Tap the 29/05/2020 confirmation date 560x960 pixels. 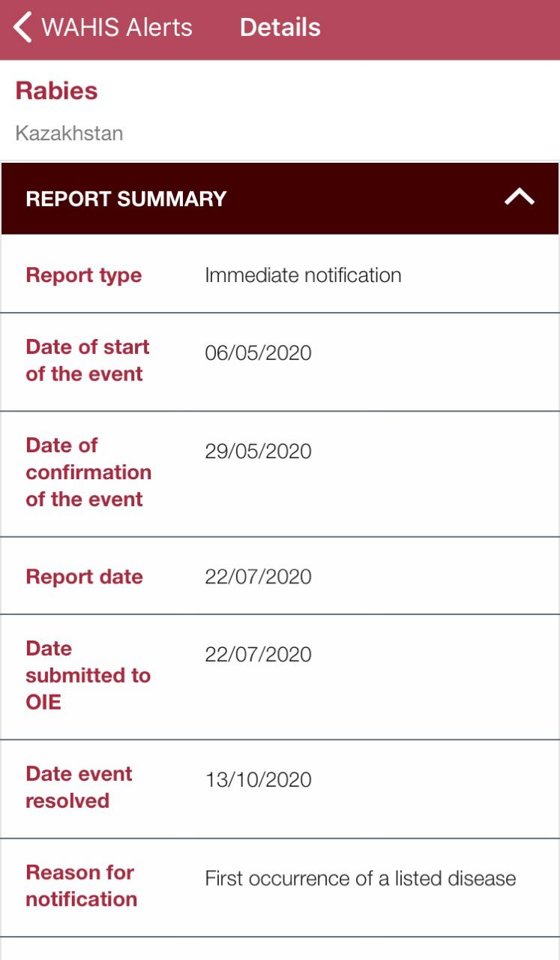coord(258,451)
